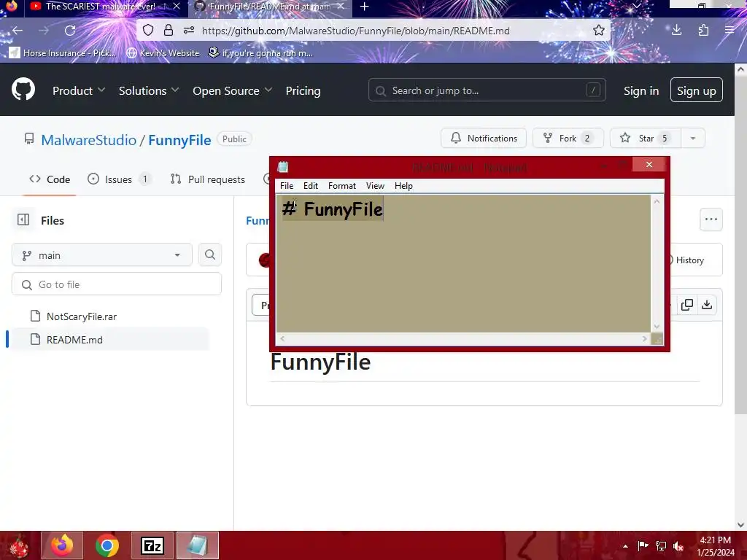The image size is (747, 560).
Task: Copy raw file contents icon
Action: point(687,305)
